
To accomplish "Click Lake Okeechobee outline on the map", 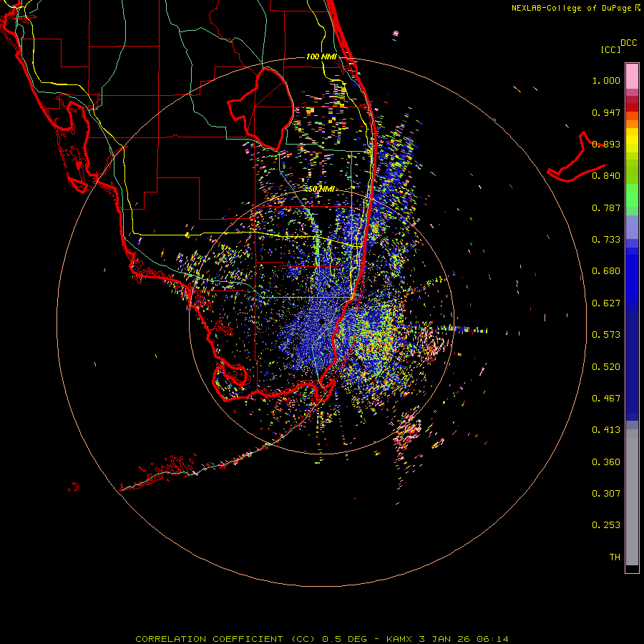I will [x=260, y=109].
